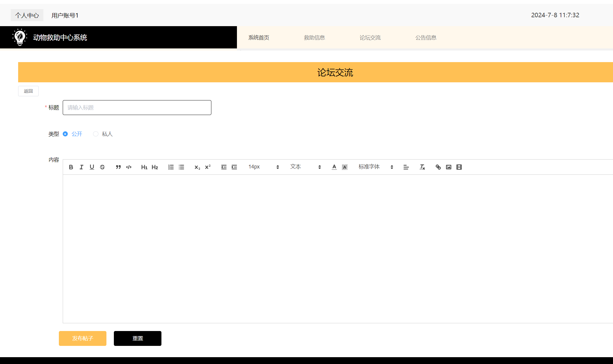Open the font color picker
Viewport: 613px width, 364px height.
pos(334,167)
